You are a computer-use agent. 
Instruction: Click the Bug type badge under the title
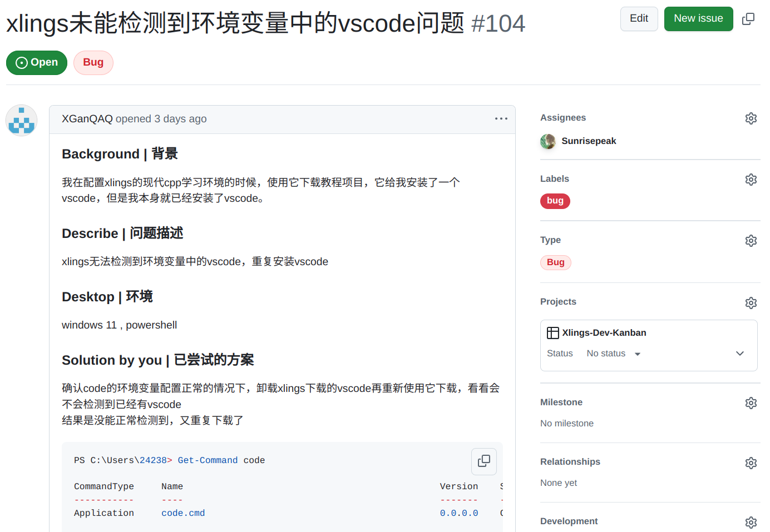coord(93,63)
